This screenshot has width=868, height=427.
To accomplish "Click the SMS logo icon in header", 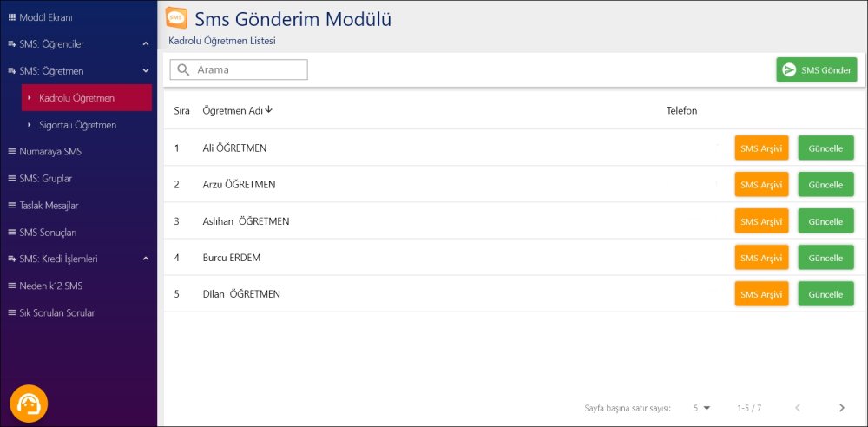I will 176,18.
